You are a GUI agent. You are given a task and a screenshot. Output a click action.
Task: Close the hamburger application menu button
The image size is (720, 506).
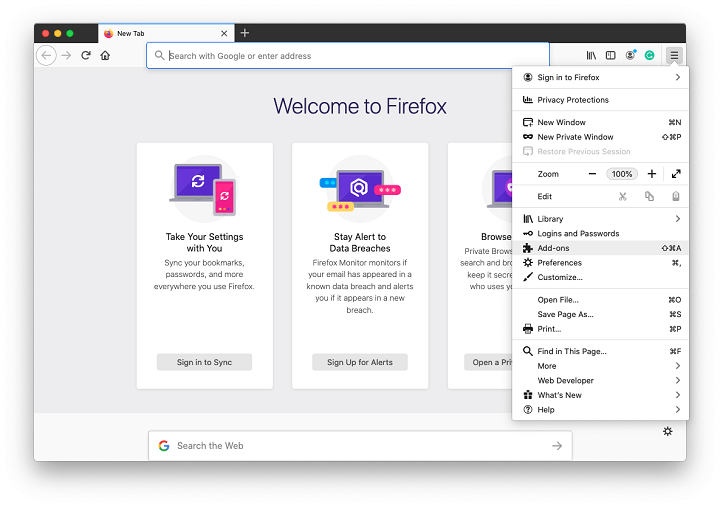tap(674, 56)
